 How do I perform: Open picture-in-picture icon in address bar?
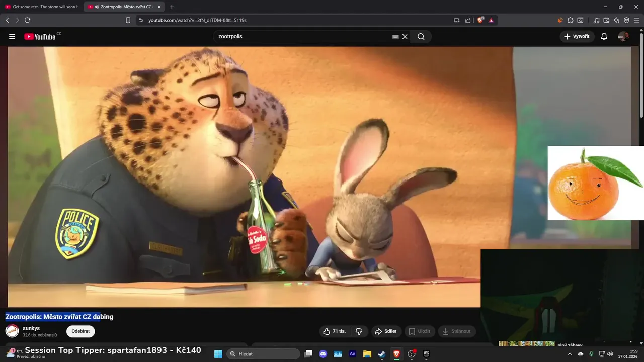[456, 20]
